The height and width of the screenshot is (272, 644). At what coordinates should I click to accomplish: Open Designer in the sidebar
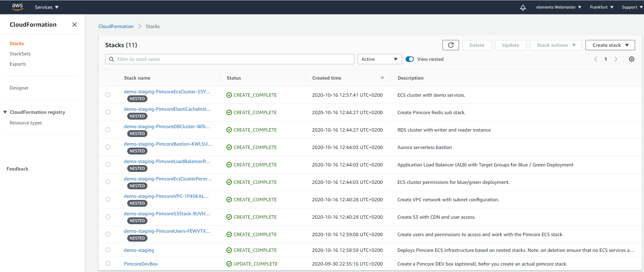19,88
